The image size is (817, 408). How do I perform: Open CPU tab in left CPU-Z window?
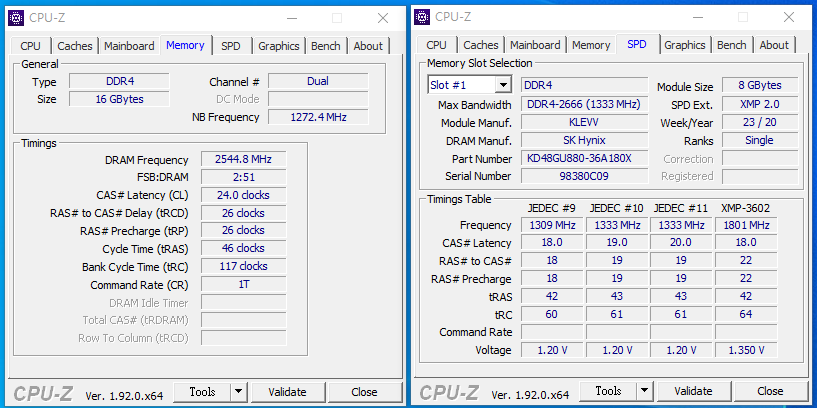(x=30, y=46)
